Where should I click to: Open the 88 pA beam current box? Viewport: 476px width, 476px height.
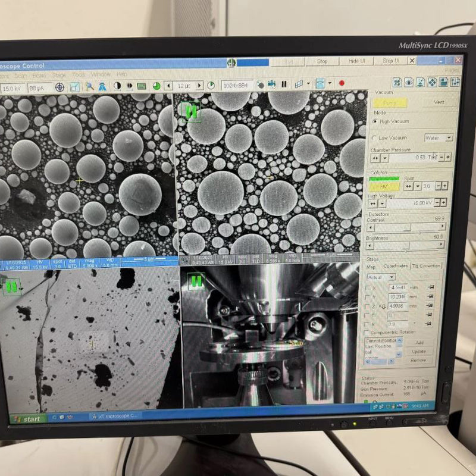click(x=39, y=88)
